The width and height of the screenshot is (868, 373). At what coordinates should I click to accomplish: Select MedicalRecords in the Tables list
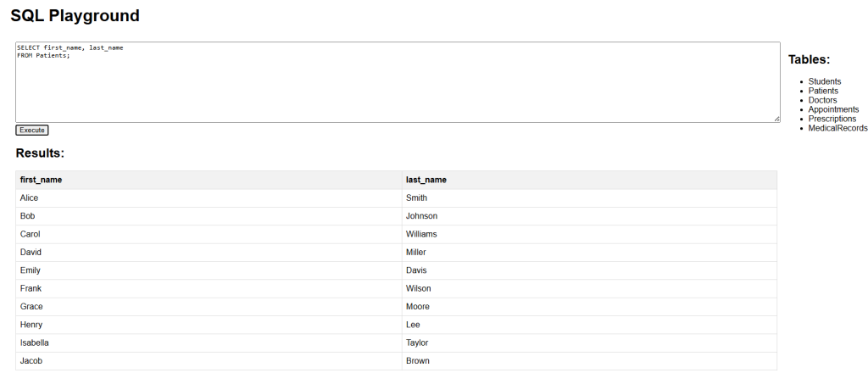837,128
